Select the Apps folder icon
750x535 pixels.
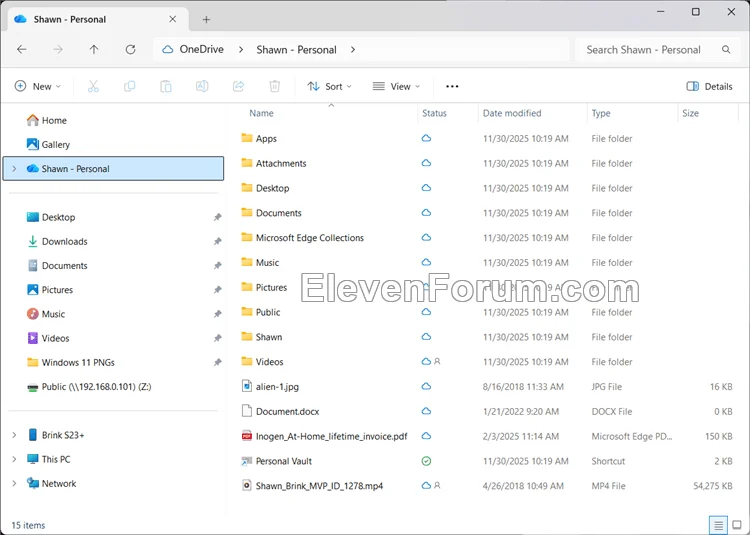pos(247,138)
